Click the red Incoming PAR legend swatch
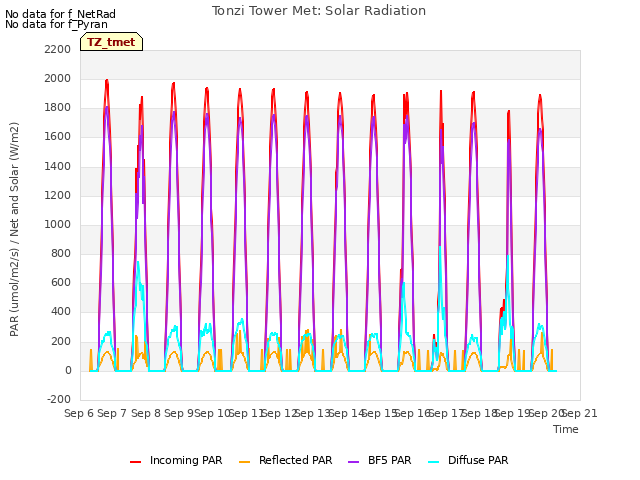Viewport: 640px width, 480px height. coord(136,462)
